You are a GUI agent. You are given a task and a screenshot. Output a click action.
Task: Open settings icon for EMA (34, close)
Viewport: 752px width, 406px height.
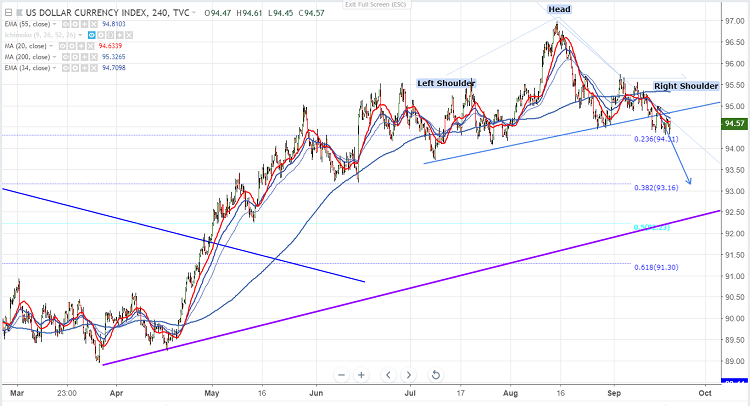[75, 68]
